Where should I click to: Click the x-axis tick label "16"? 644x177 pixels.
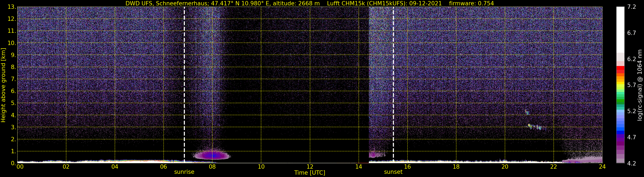[x=407, y=167]
